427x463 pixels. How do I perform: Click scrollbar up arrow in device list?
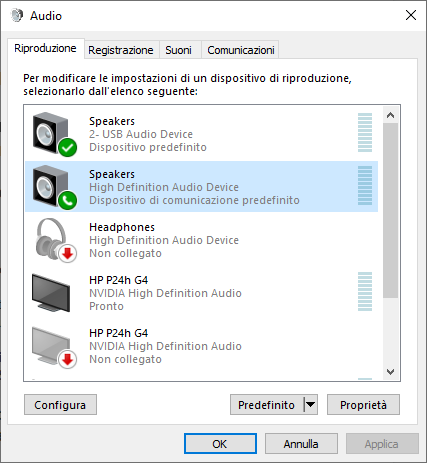(x=390, y=115)
